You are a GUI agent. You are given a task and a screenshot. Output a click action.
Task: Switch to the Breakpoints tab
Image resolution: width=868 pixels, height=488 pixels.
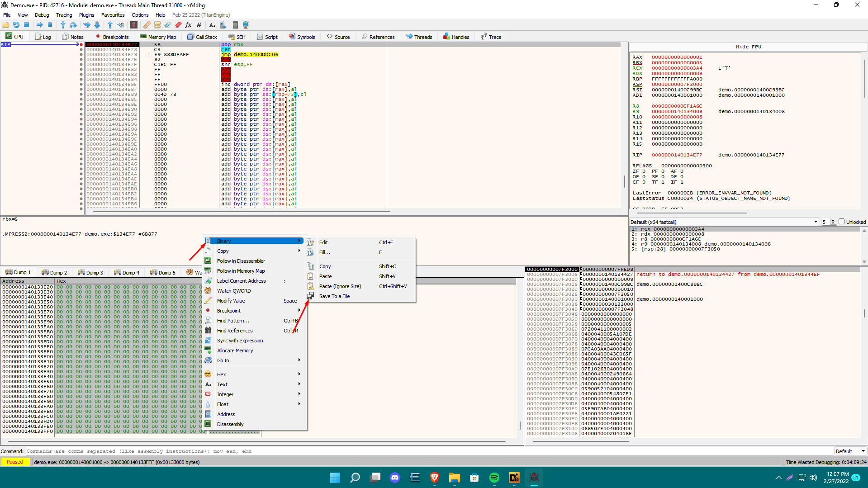pos(112,37)
